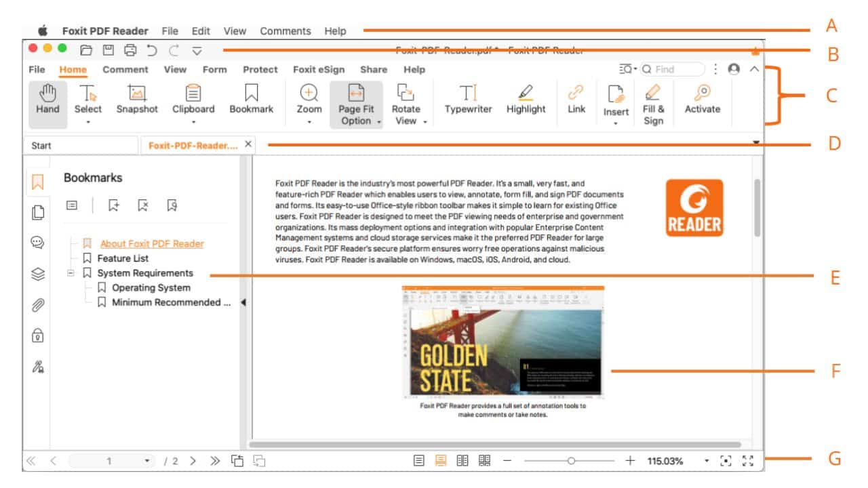Open the Comment ribbon tab
Image resolution: width=868 pixels, height=488 pixels.
click(125, 69)
